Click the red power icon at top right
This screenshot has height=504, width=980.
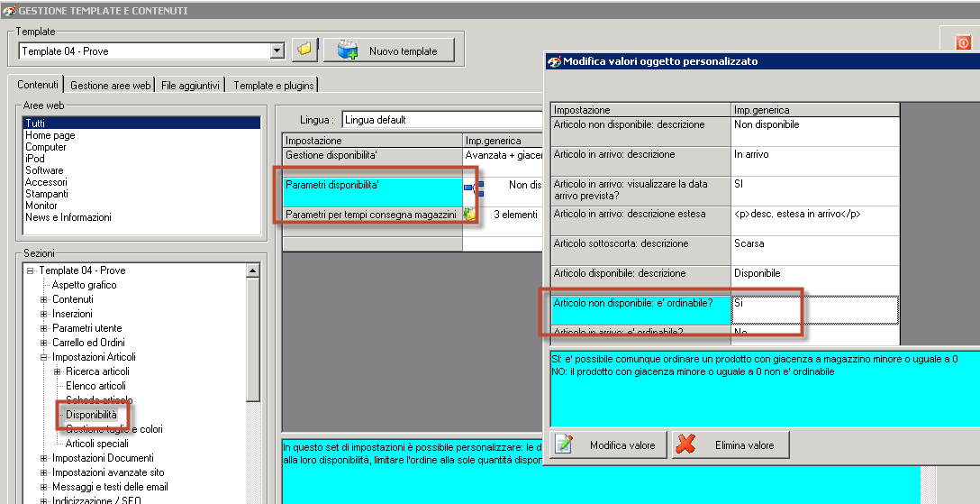(x=963, y=41)
